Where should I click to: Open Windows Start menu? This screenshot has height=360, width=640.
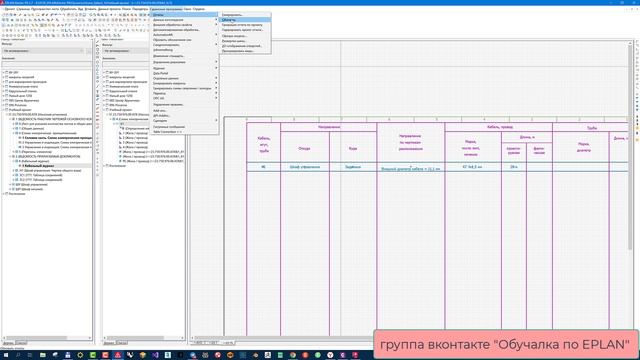[x=6, y=355]
